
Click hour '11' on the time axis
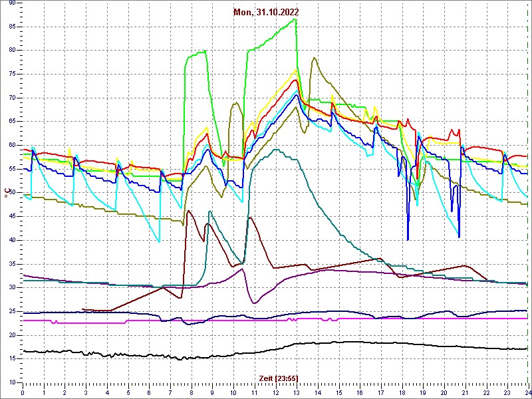click(x=254, y=392)
